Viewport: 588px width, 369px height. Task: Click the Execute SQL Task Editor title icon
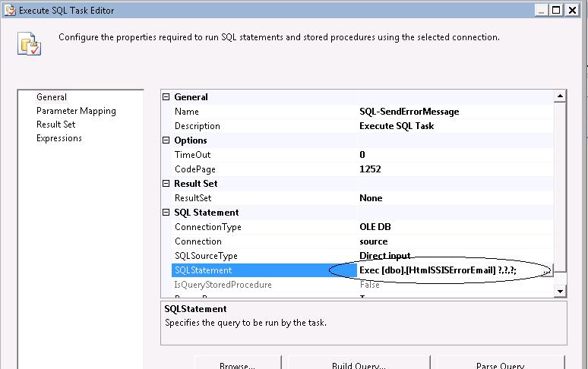(7, 10)
